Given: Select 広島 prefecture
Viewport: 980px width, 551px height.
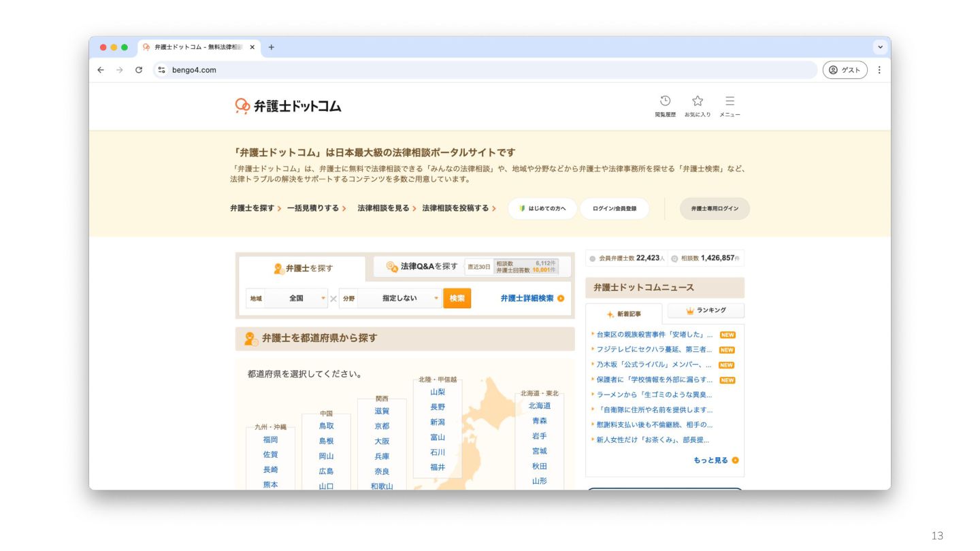Looking at the screenshot, I should [327, 471].
